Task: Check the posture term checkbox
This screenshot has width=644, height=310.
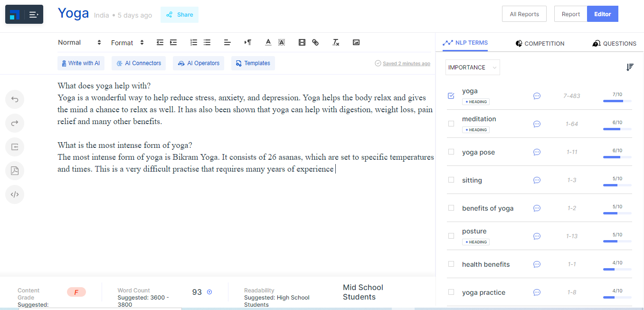Action: (451, 236)
